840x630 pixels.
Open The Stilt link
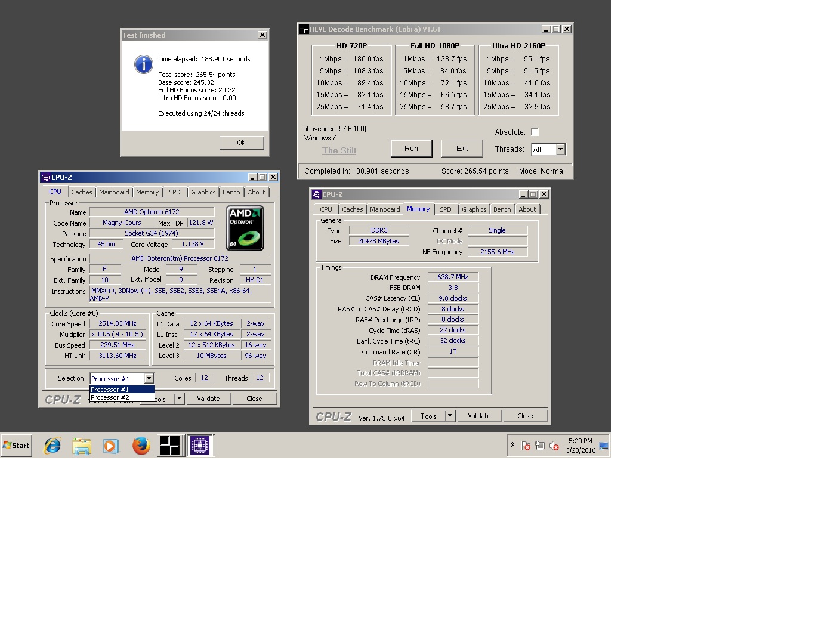pos(339,150)
